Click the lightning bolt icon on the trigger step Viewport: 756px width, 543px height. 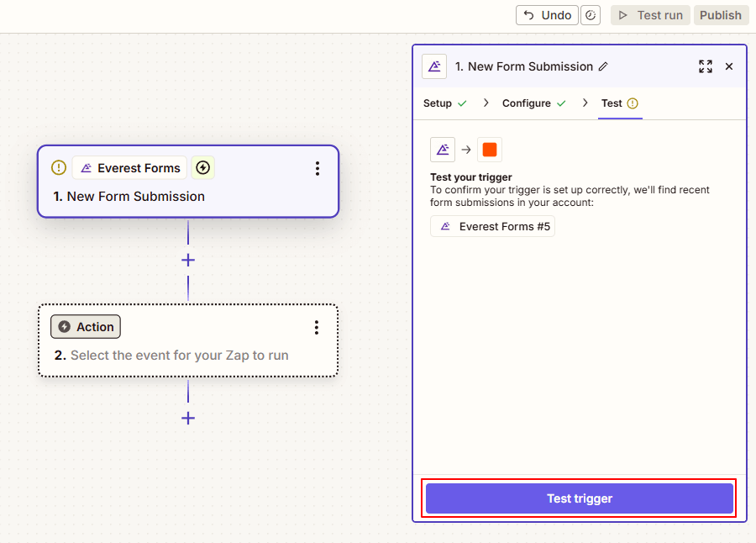[x=202, y=167]
